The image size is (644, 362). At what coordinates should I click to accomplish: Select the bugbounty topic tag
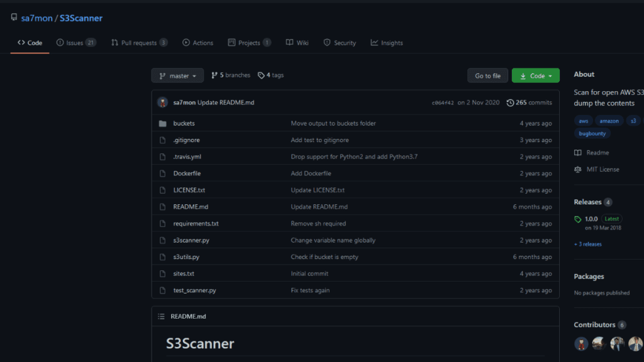[592, 134]
